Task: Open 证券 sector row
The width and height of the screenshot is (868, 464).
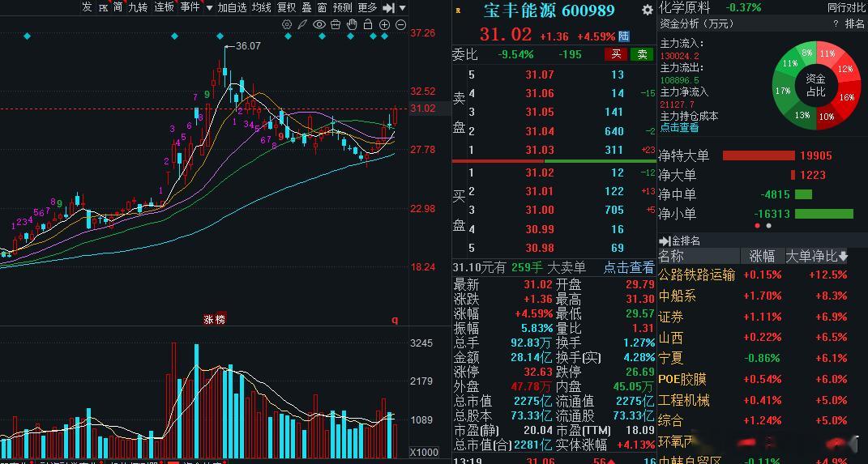Action: [763, 317]
